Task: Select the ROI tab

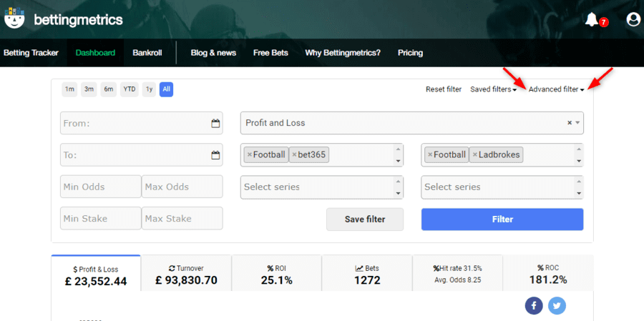Action: pos(276,273)
